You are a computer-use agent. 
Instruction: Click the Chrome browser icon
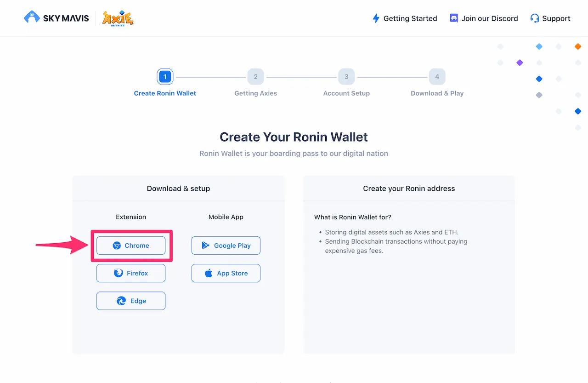coord(117,246)
